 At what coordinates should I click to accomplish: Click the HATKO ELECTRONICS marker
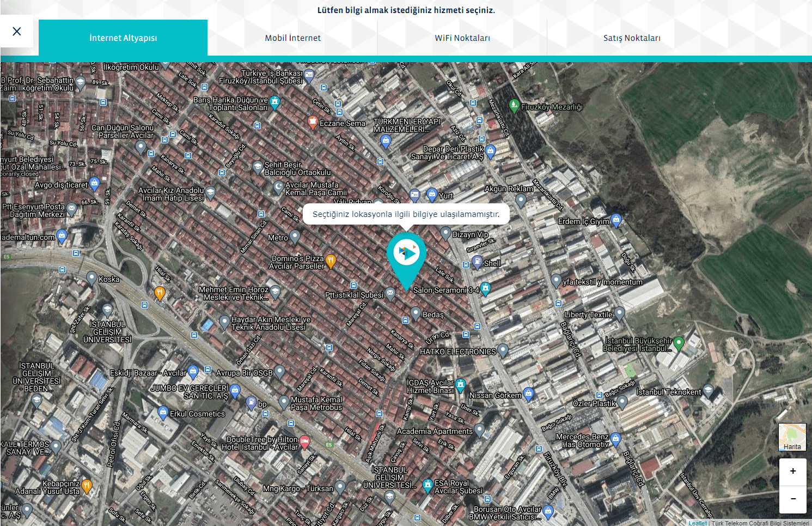pyautogui.click(x=503, y=350)
